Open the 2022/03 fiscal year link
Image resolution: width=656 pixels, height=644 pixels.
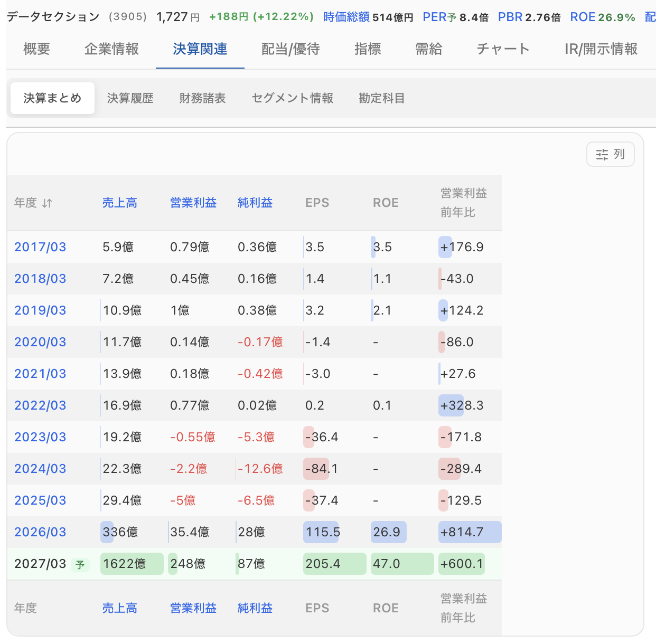click(40, 405)
